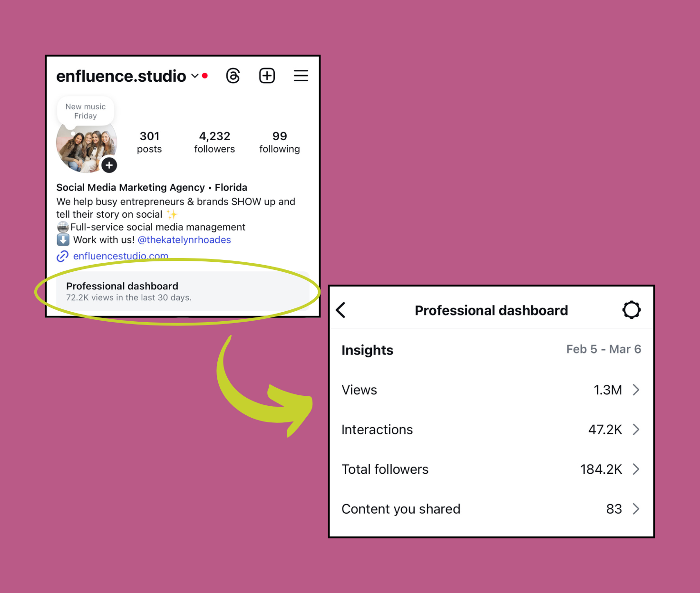Viewport: 700px width, 593px height.
Task: Tap the add story plus badge on avatar
Action: 109,165
